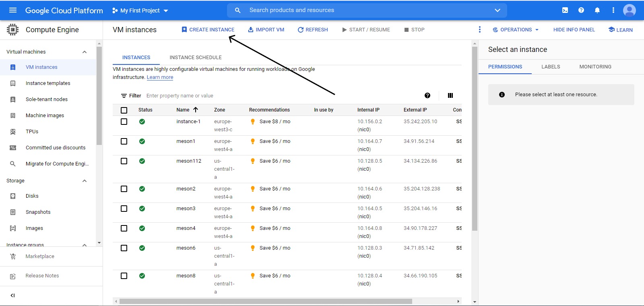Open the Monitoring tab

point(595,67)
